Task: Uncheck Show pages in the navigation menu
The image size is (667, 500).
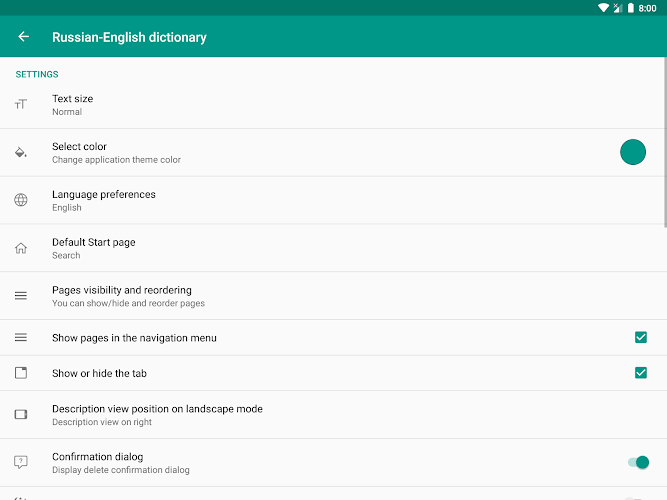Action: tap(641, 337)
